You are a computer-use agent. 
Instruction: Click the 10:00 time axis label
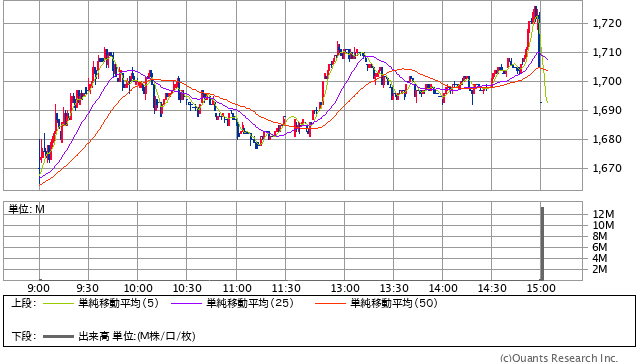tap(138, 288)
